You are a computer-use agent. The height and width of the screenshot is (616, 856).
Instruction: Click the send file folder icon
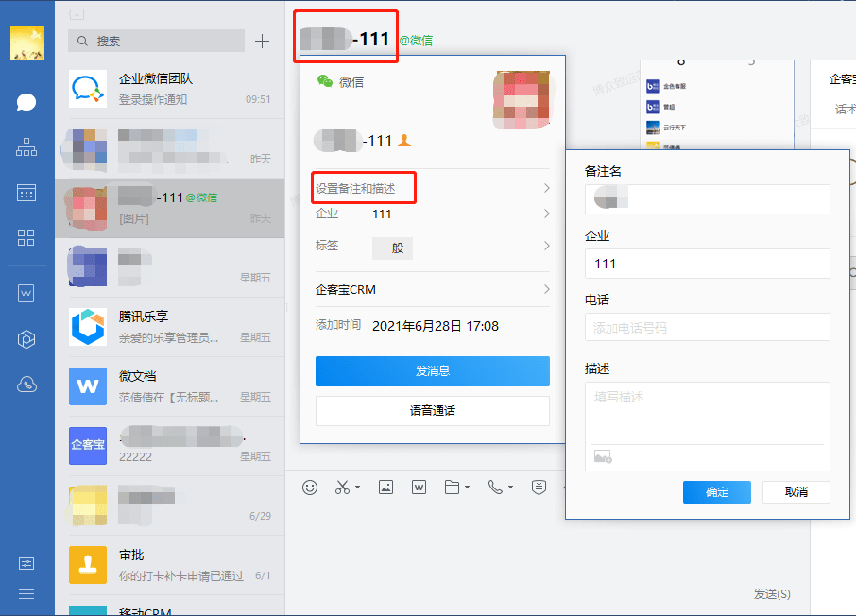[x=450, y=487]
